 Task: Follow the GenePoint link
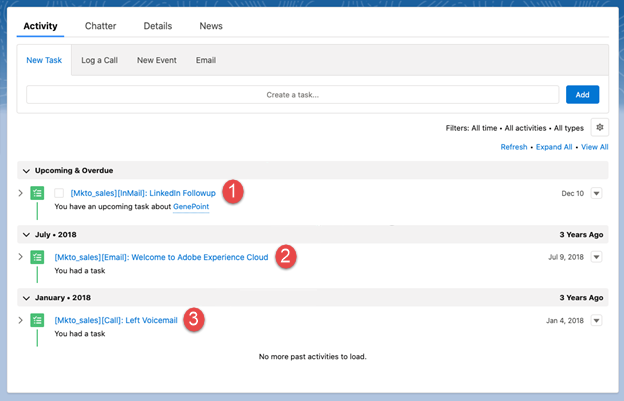coord(191,206)
